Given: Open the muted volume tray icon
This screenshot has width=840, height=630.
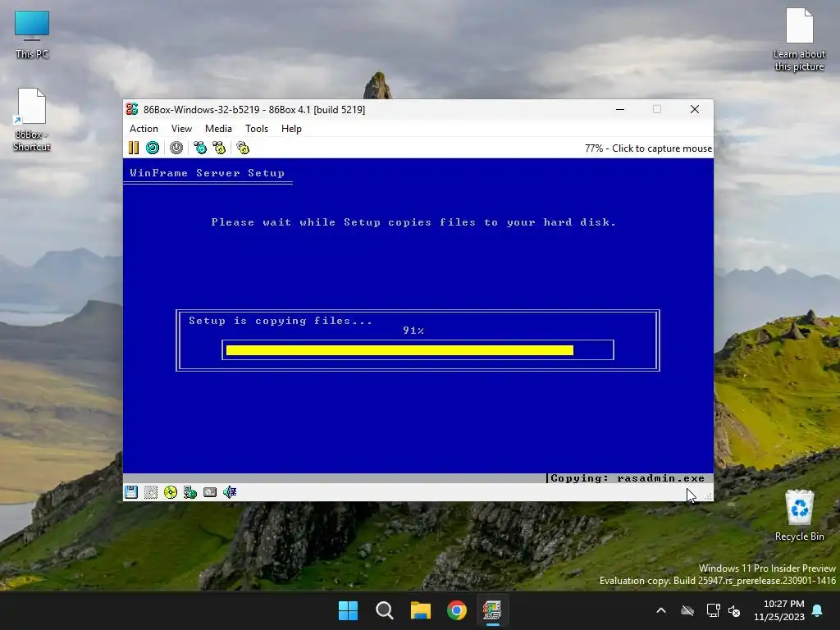Looking at the screenshot, I should (x=734, y=610).
